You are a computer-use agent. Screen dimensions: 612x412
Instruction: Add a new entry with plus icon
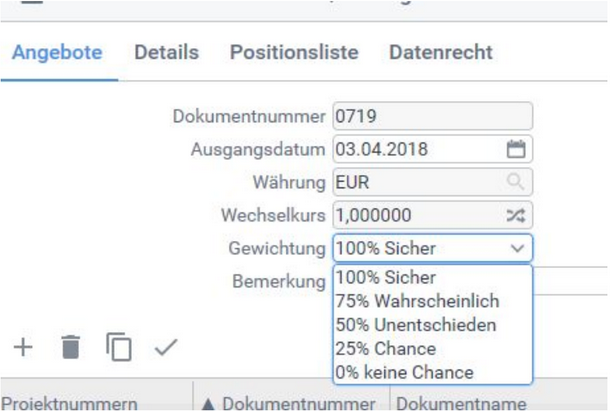pyautogui.click(x=23, y=347)
